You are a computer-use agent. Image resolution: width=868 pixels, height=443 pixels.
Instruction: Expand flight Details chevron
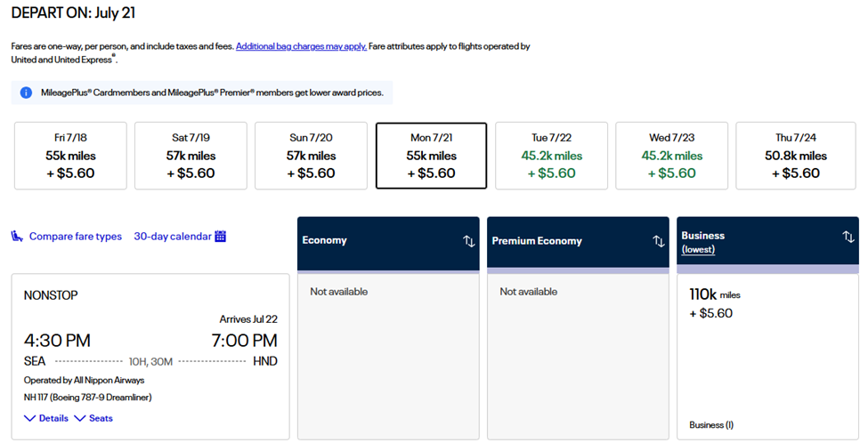click(x=30, y=418)
